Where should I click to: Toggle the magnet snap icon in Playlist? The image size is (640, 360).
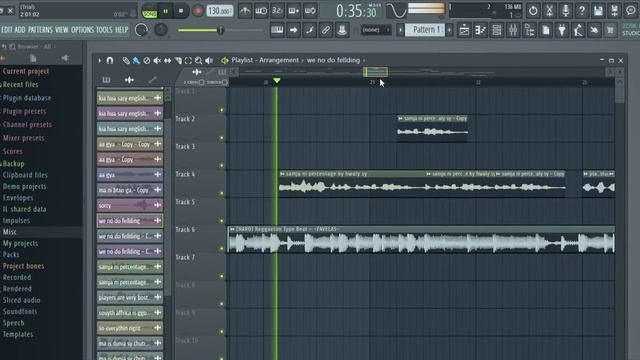(x=110, y=60)
